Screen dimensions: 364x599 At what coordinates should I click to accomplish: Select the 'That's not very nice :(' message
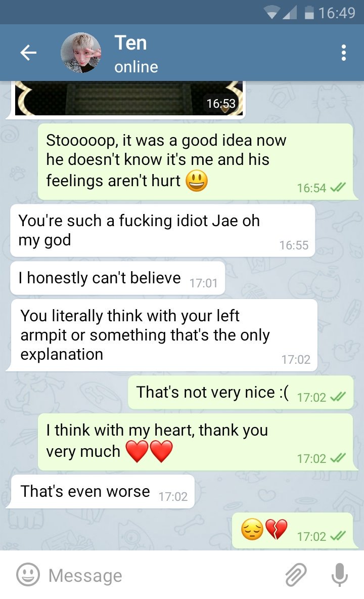241,392
